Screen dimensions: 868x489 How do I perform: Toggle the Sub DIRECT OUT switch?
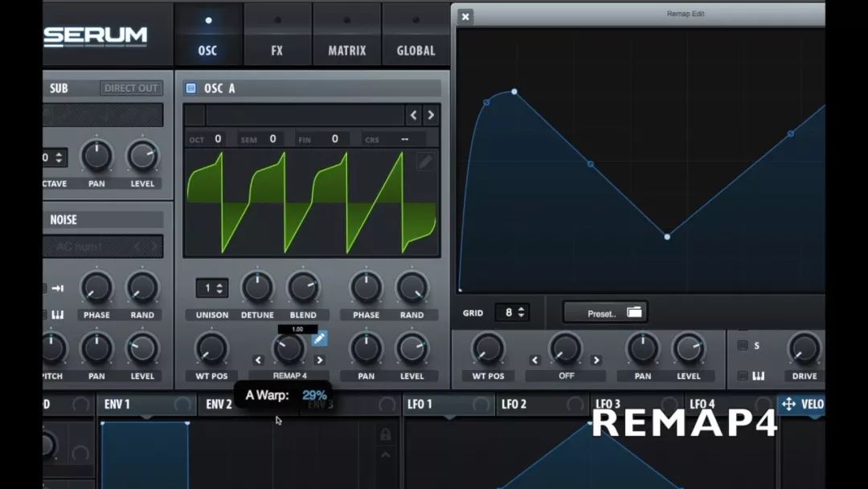point(131,88)
